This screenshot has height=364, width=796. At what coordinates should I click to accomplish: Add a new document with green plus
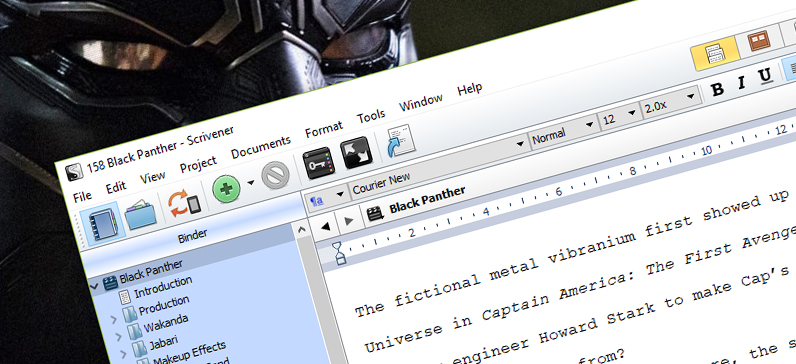[226, 188]
